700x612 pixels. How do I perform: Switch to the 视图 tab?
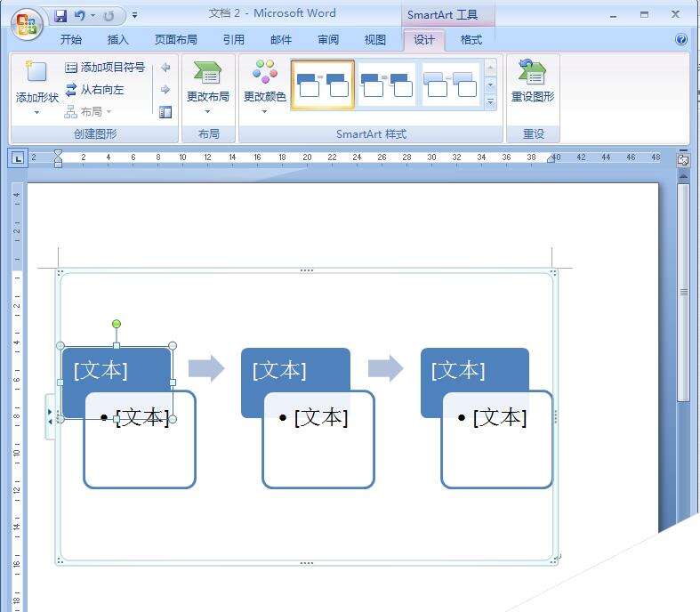tap(375, 40)
